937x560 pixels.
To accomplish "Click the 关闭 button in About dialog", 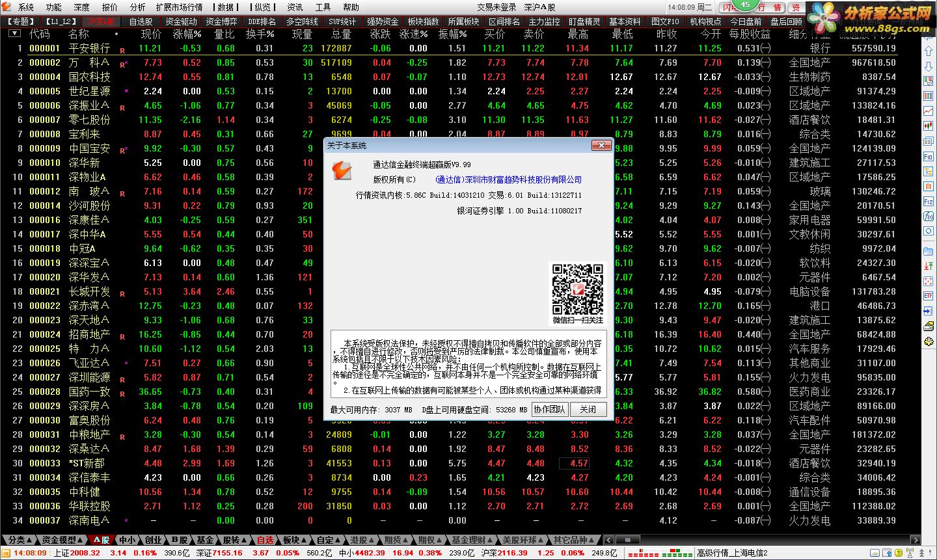I will point(588,409).
